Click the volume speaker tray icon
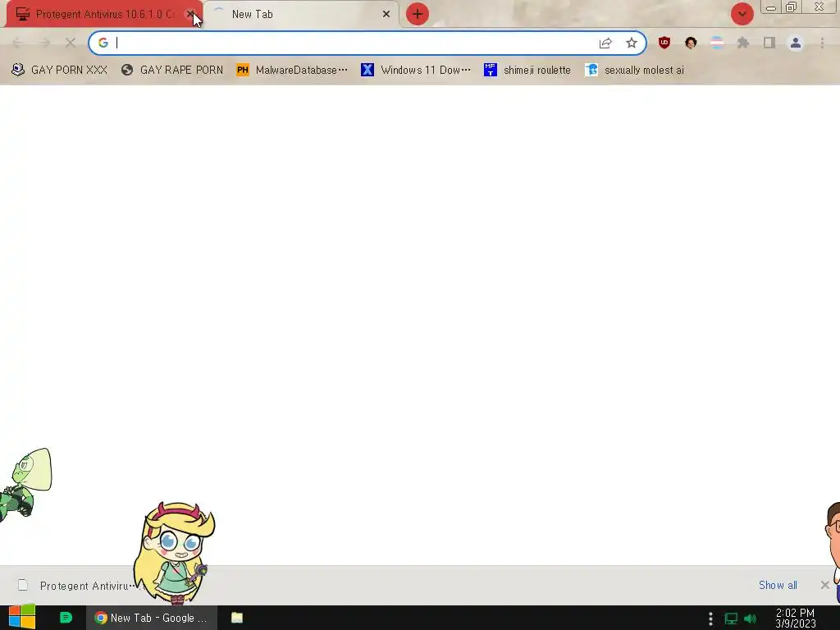This screenshot has height=630, width=840. click(x=750, y=619)
